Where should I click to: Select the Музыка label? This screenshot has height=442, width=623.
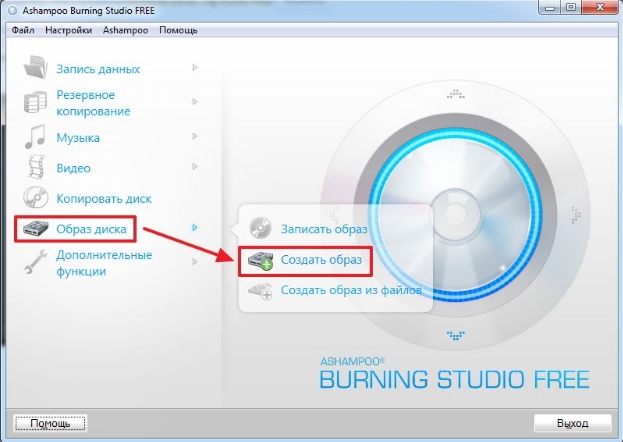click(x=78, y=138)
